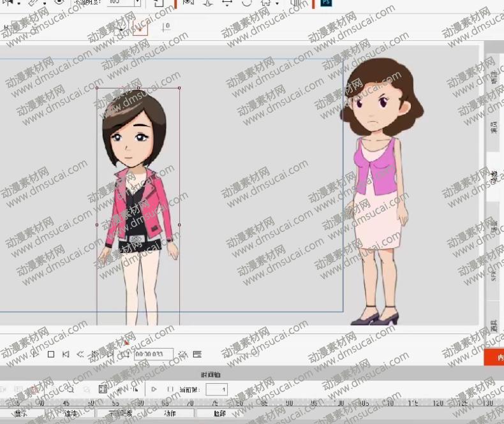The height and width of the screenshot is (424, 504).
Task: Click the playback bar play button
Action: [34, 355]
